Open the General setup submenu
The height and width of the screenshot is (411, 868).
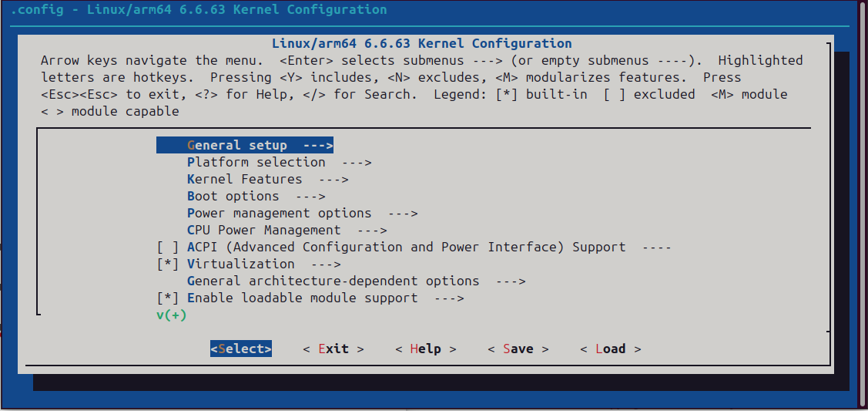[x=245, y=145]
